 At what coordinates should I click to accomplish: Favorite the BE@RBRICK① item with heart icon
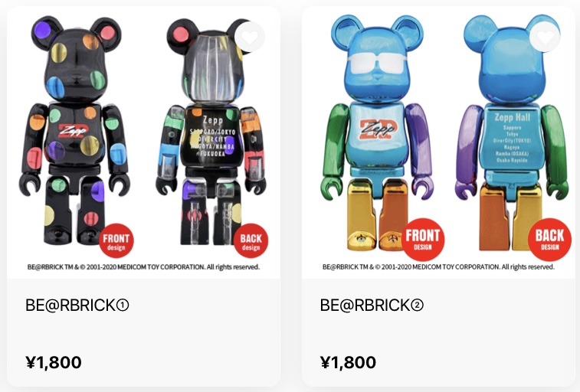click(250, 37)
